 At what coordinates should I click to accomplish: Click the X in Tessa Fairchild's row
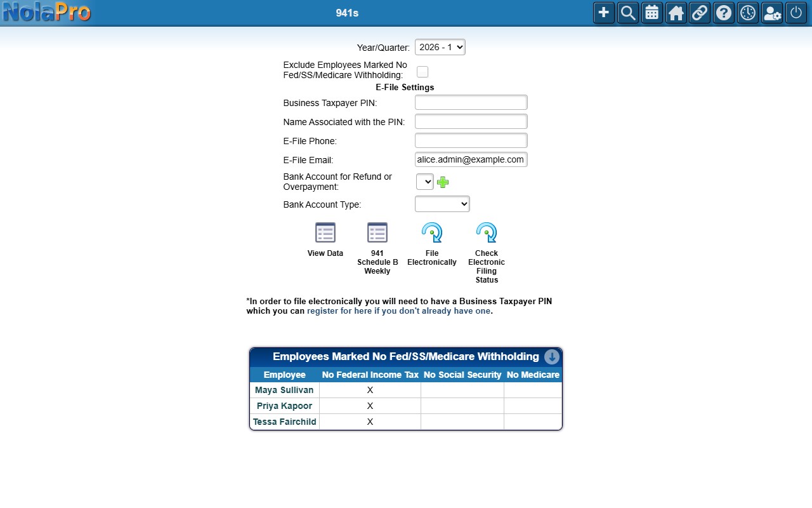point(370,422)
